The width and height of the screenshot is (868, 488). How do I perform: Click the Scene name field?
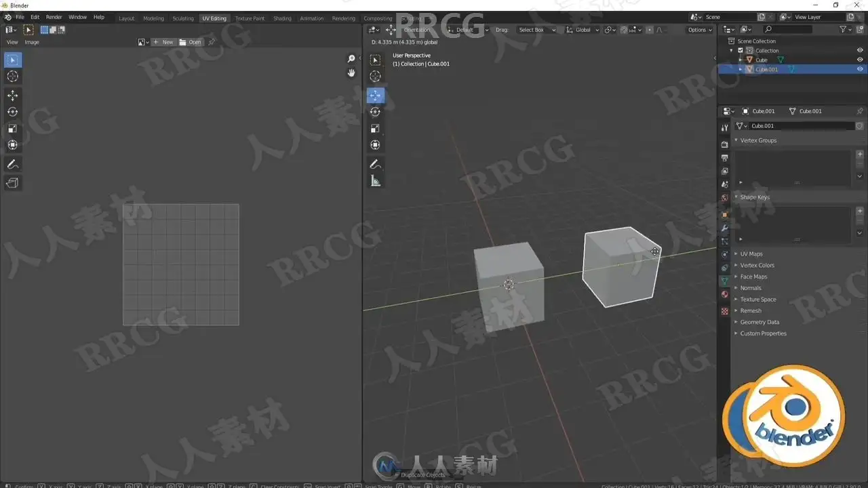730,17
